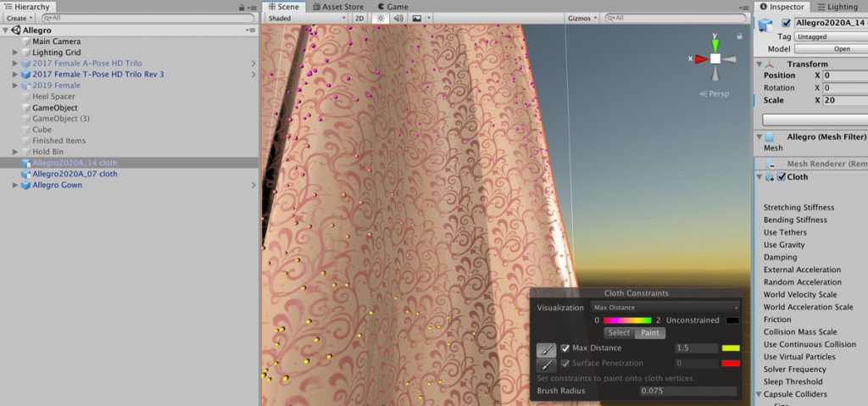Toggle scene lighting sun icon
This screenshot has width=868, height=406.
tap(381, 19)
